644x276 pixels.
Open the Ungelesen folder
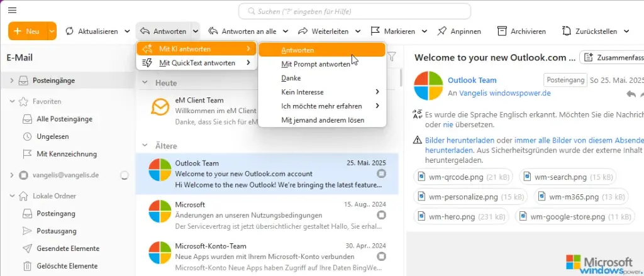point(53,136)
